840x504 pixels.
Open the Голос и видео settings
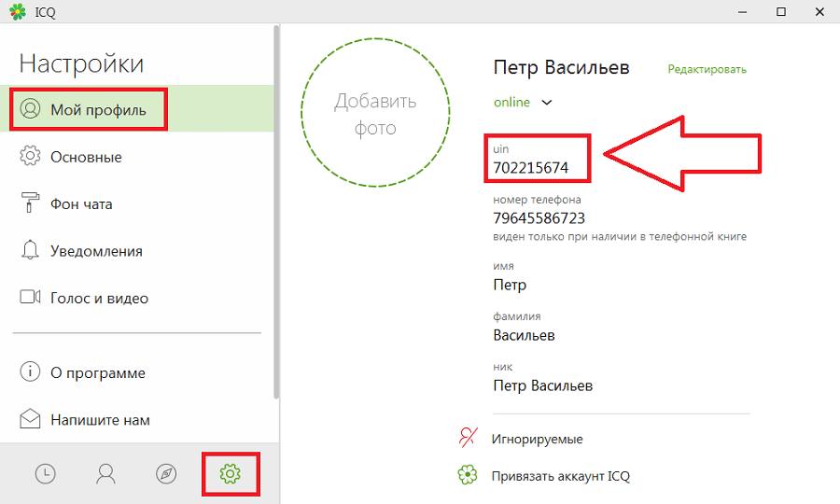coord(136,298)
